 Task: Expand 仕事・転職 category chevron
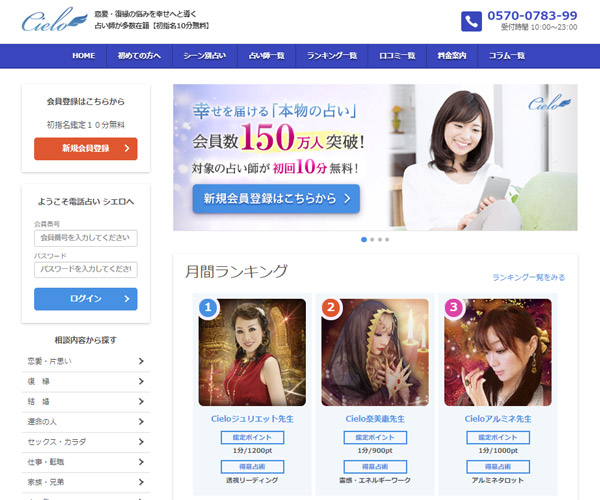[141, 462]
